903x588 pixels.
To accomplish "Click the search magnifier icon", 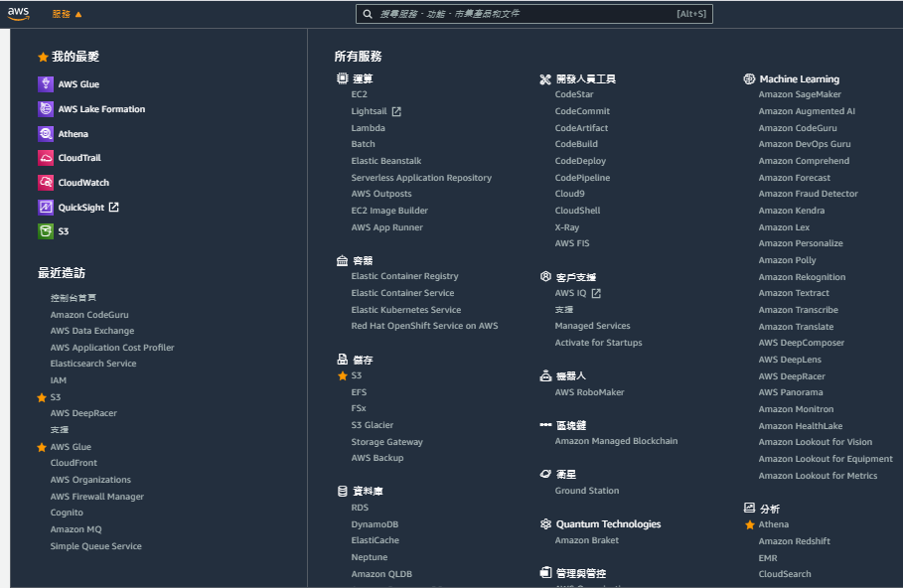I will pyautogui.click(x=368, y=14).
